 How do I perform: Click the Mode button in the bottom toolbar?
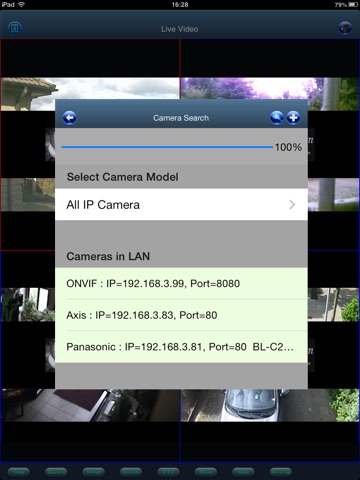206,472
